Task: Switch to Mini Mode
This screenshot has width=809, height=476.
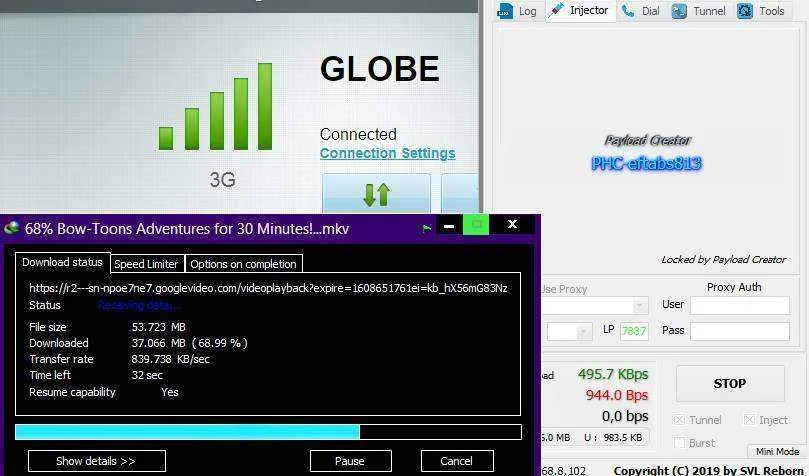Action: (x=777, y=451)
